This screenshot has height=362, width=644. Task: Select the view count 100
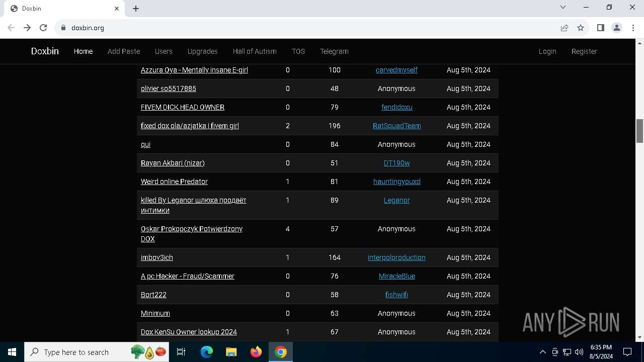coord(335,70)
